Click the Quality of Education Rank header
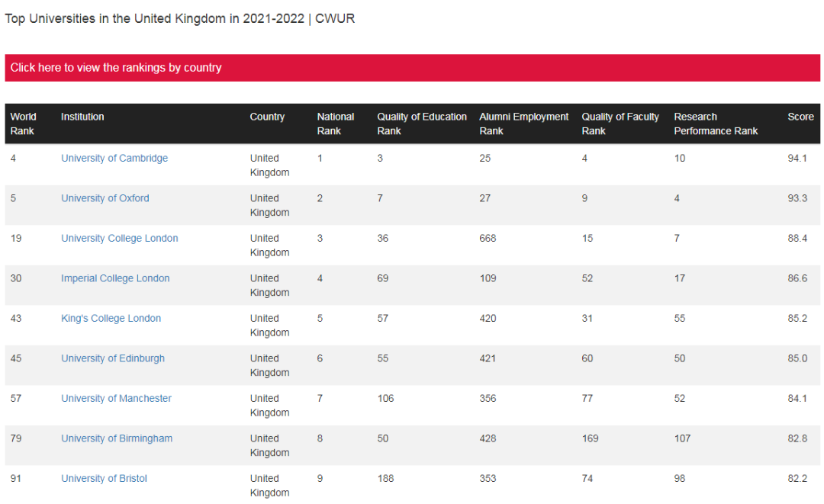Image resolution: width=824 pixels, height=504 pixels. click(421, 124)
